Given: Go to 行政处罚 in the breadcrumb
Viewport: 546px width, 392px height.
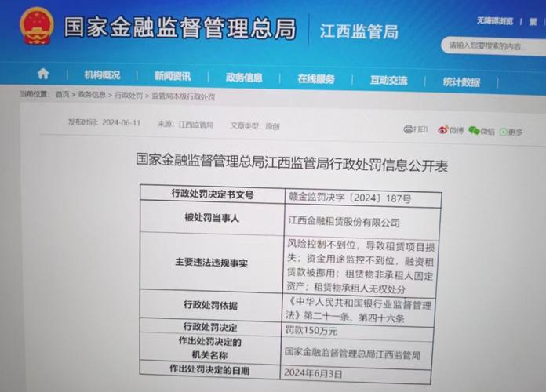Looking at the screenshot, I should pos(129,95).
